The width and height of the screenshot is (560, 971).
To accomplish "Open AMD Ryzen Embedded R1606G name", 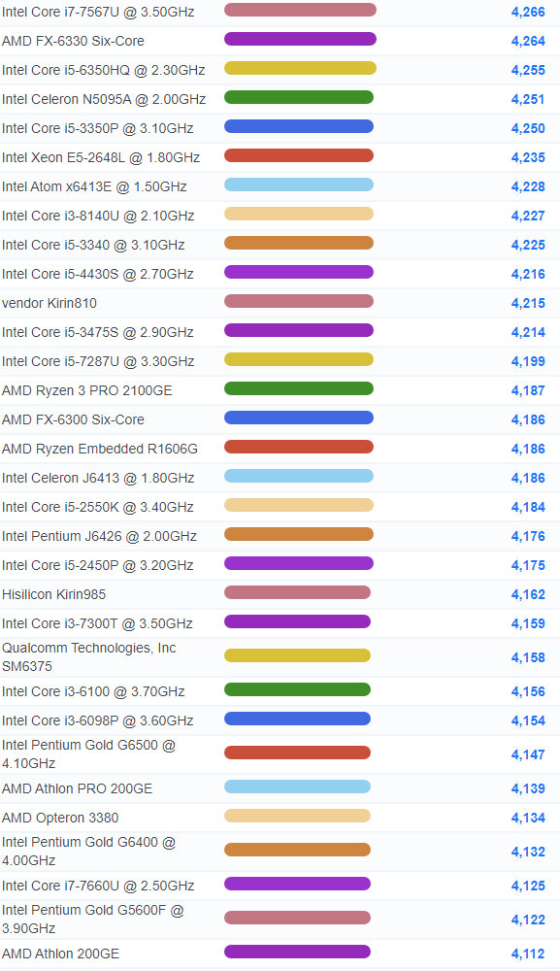I will (x=100, y=449).
